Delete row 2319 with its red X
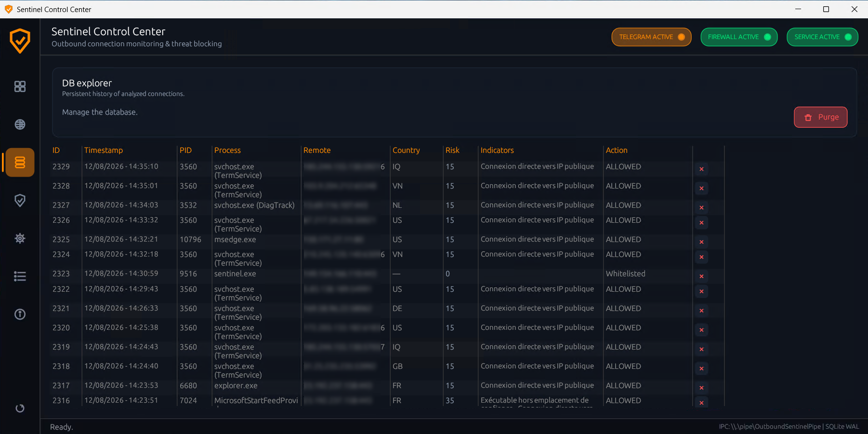 701,349
